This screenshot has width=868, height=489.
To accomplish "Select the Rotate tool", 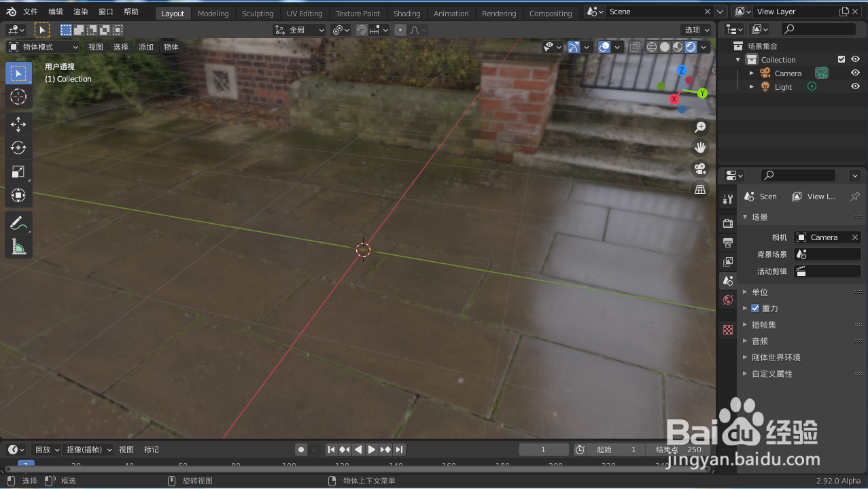I will pyautogui.click(x=18, y=148).
